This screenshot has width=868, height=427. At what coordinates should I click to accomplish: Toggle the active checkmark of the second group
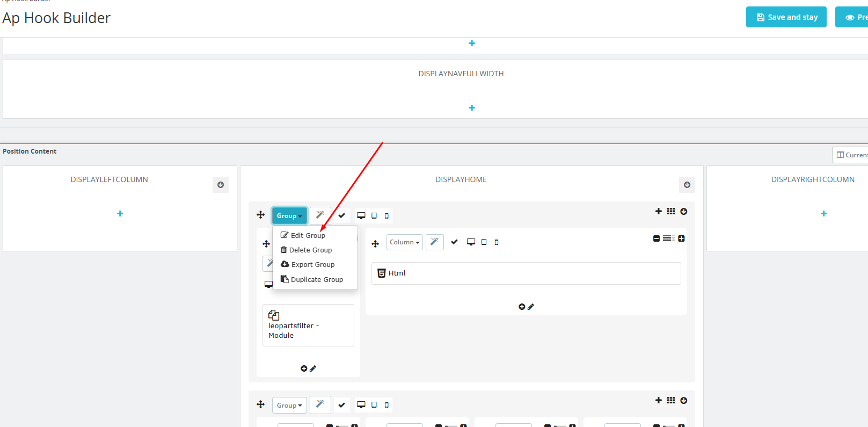341,405
